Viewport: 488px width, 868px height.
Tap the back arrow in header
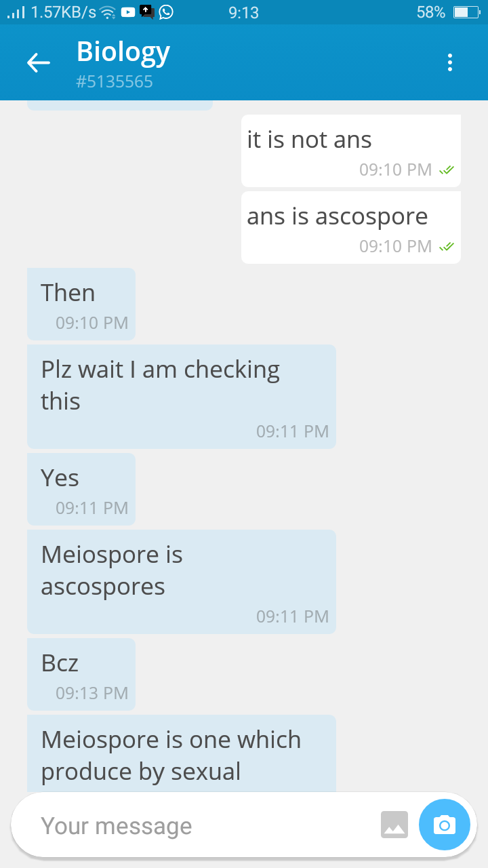[39, 63]
